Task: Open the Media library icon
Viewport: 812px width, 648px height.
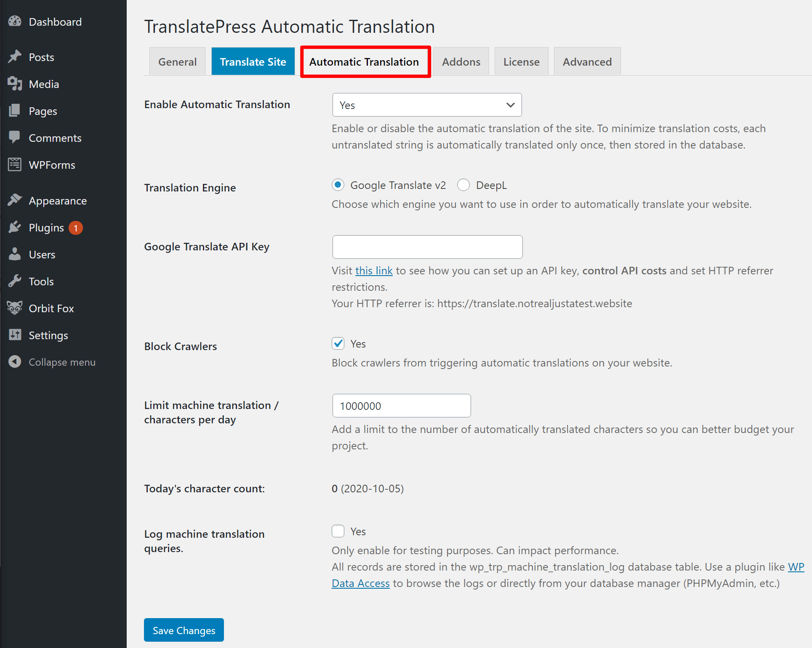Action: pos(15,84)
